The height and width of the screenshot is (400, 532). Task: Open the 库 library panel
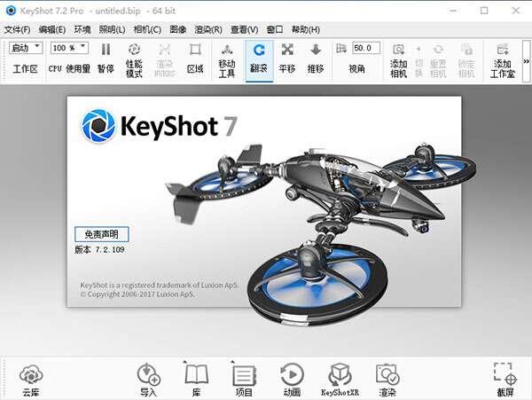pyautogui.click(x=196, y=380)
